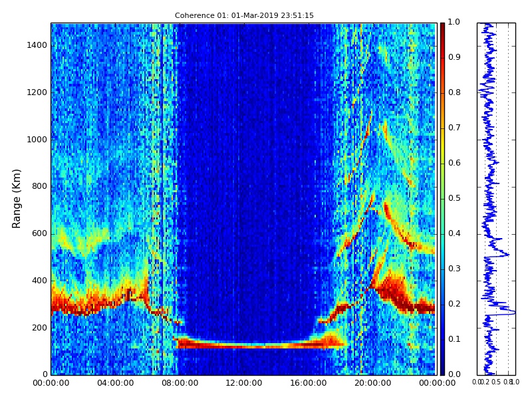Click the 1400 range tick label
Image resolution: width=532 pixels, height=399 pixels.
point(37,45)
